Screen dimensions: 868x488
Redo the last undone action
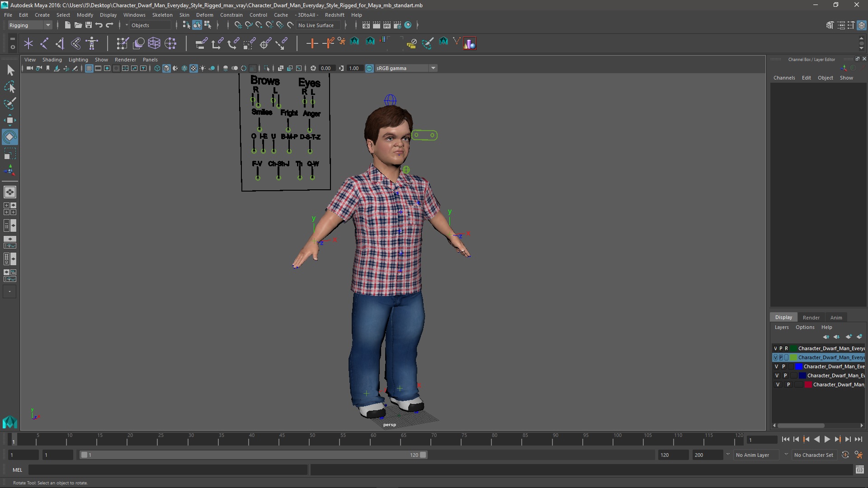coord(109,25)
